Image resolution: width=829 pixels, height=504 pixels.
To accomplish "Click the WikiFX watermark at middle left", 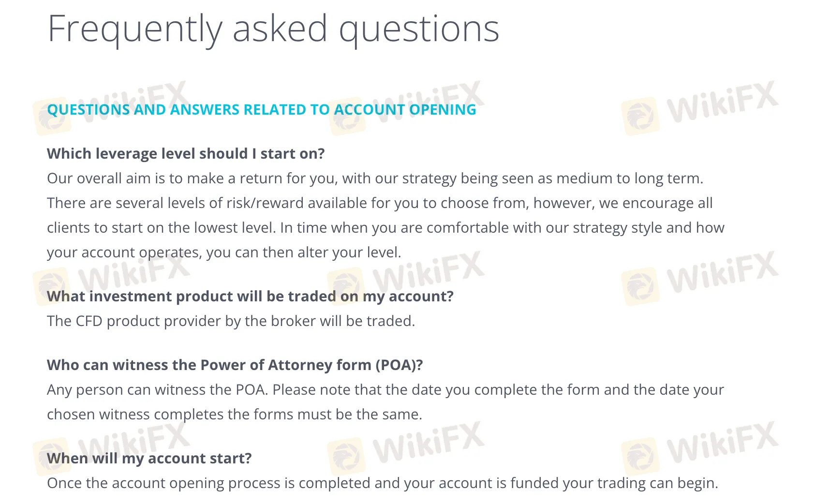I will click(x=111, y=278).
